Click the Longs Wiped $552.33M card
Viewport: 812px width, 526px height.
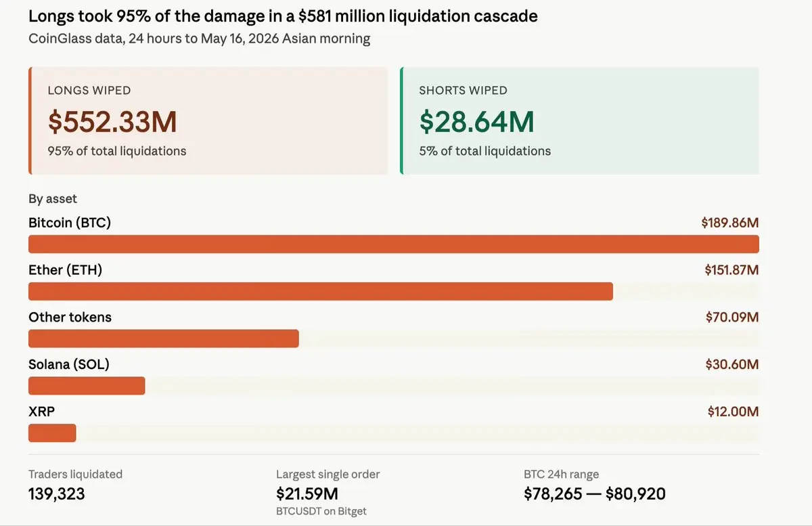[x=208, y=120]
